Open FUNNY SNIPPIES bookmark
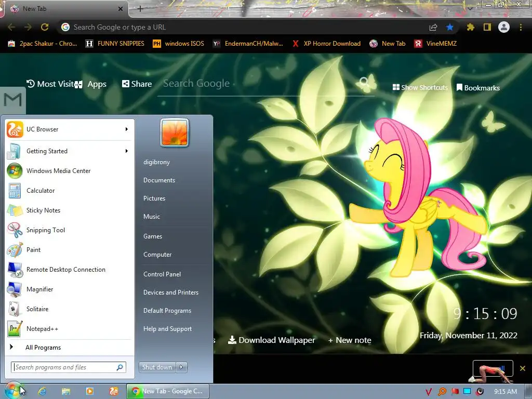The image size is (532, 399). click(115, 44)
